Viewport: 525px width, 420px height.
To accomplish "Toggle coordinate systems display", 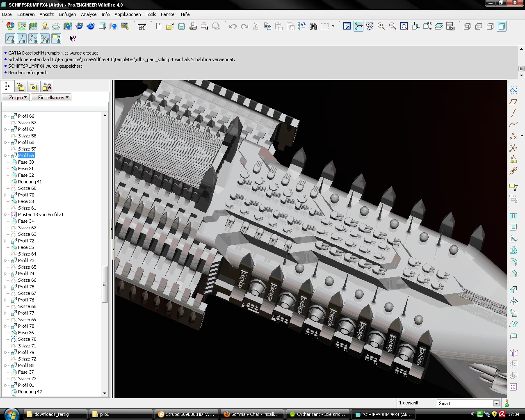I will 45,39.
